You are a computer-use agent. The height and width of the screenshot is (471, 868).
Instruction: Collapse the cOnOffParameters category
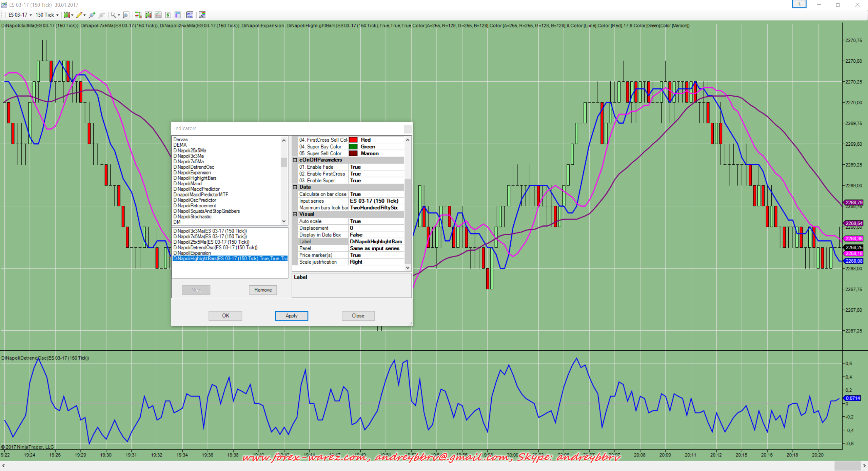[295, 160]
